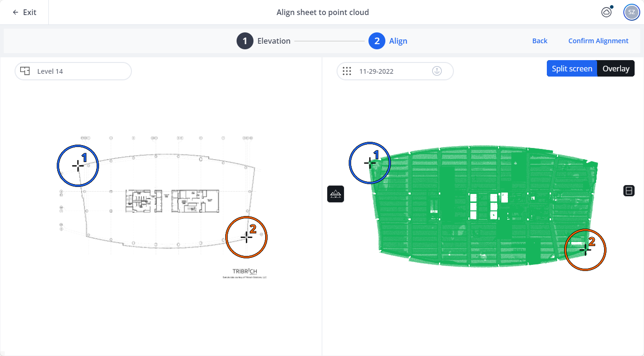This screenshot has width=644, height=356.
Task: Switch to Overlay view mode
Action: click(616, 69)
